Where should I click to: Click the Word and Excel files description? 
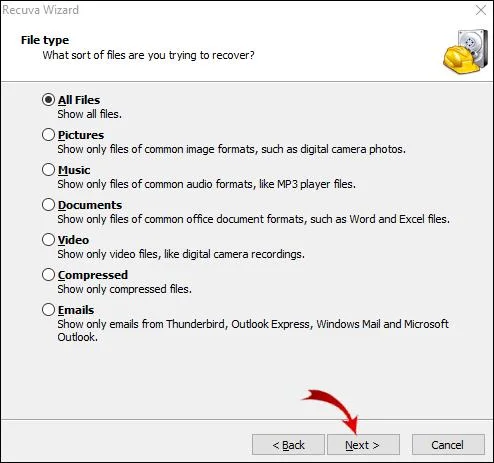(x=253, y=219)
